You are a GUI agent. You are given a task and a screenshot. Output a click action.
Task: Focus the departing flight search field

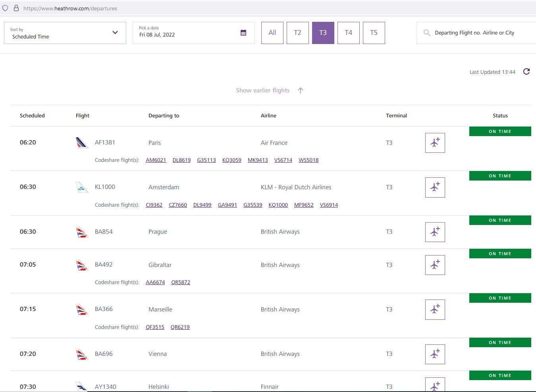click(476, 33)
